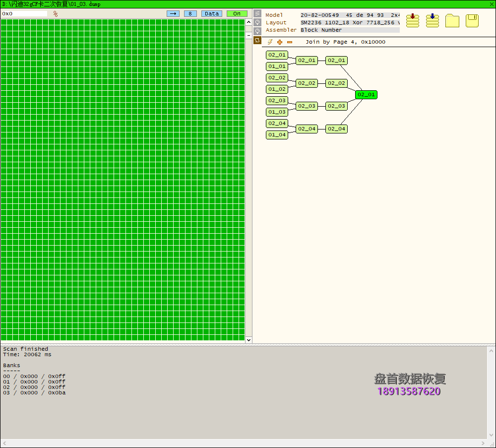Screen dimensions: 496x448
Task: Click the Model value field
Action: [x=350, y=15]
